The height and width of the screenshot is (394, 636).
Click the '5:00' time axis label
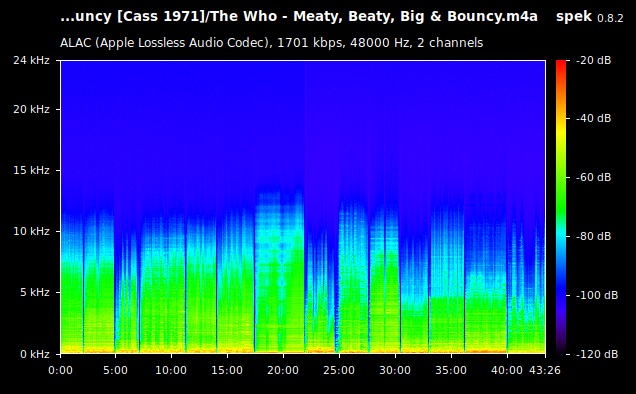click(116, 370)
